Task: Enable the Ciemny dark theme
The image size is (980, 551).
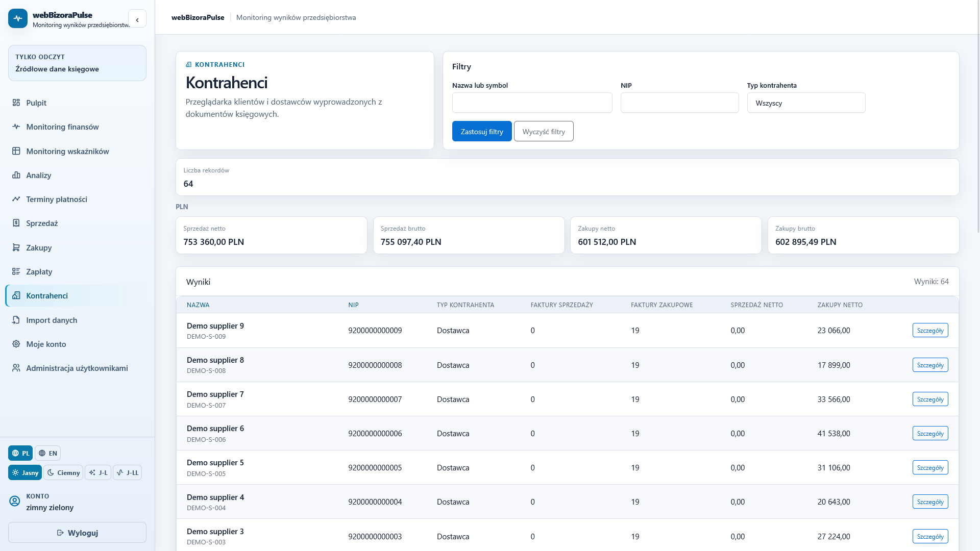Action: (63, 472)
